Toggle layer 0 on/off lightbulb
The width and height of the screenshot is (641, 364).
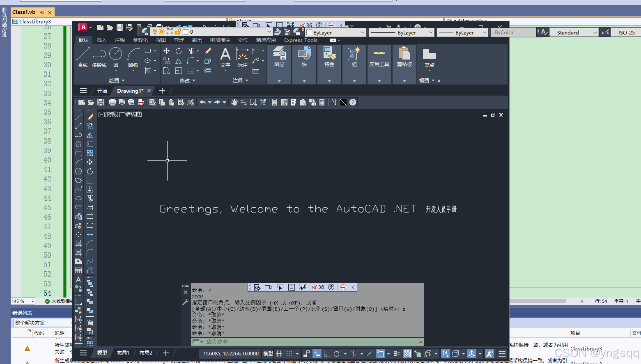tap(155, 32)
